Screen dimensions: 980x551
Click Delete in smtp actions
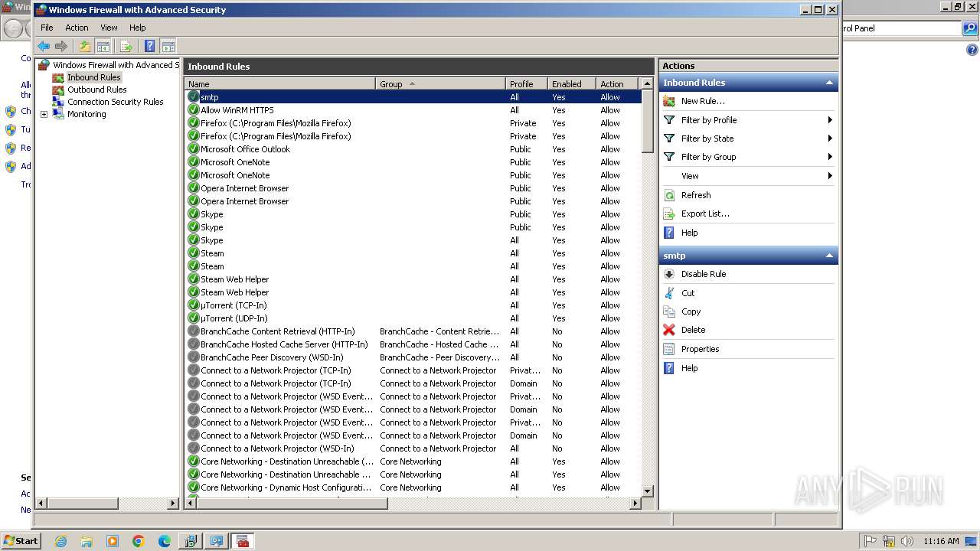point(693,330)
